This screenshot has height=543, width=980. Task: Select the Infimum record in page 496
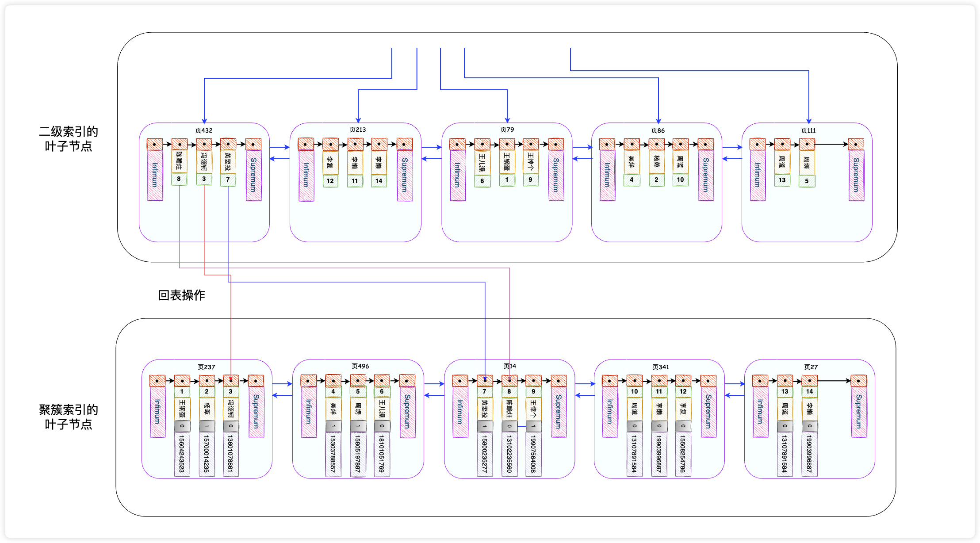[x=309, y=412]
